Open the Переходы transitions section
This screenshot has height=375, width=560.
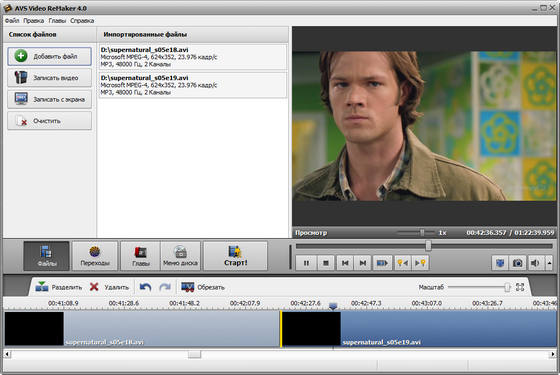(x=95, y=256)
